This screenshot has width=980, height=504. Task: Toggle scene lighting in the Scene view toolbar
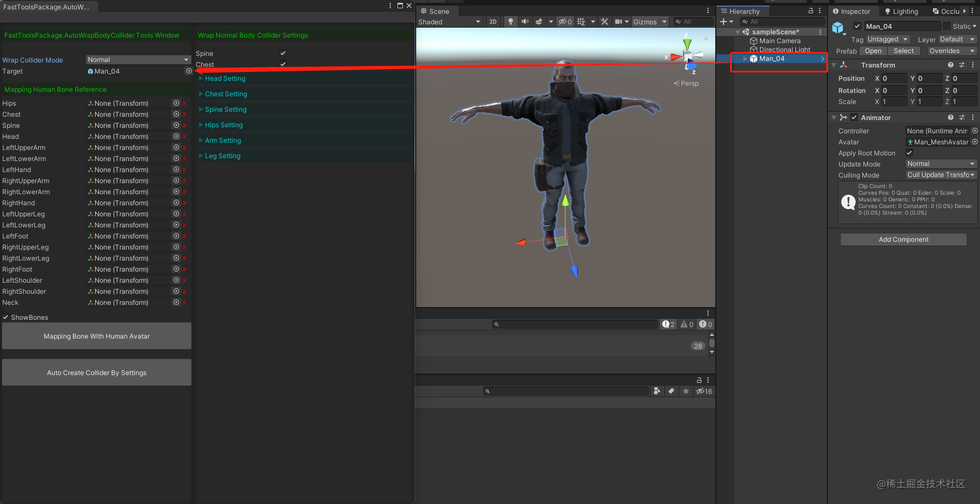click(x=510, y=22)
